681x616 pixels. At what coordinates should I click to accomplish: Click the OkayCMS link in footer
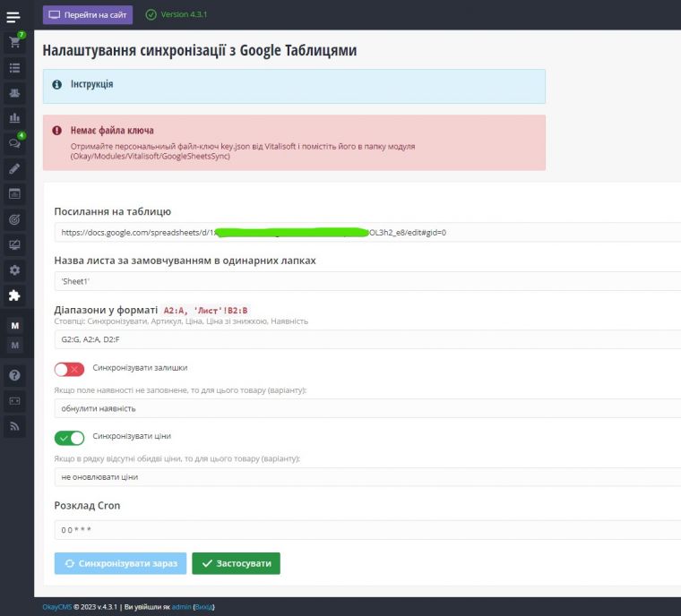pos(57,607)
